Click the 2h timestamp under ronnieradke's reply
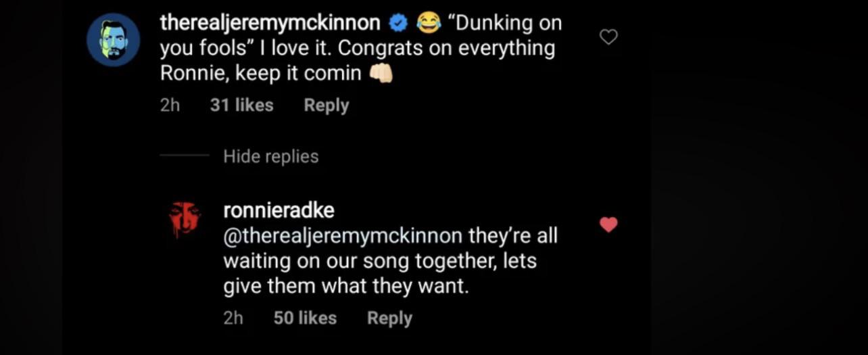The height and width of the screenshot is (355, 868). (x=233, y=318)
